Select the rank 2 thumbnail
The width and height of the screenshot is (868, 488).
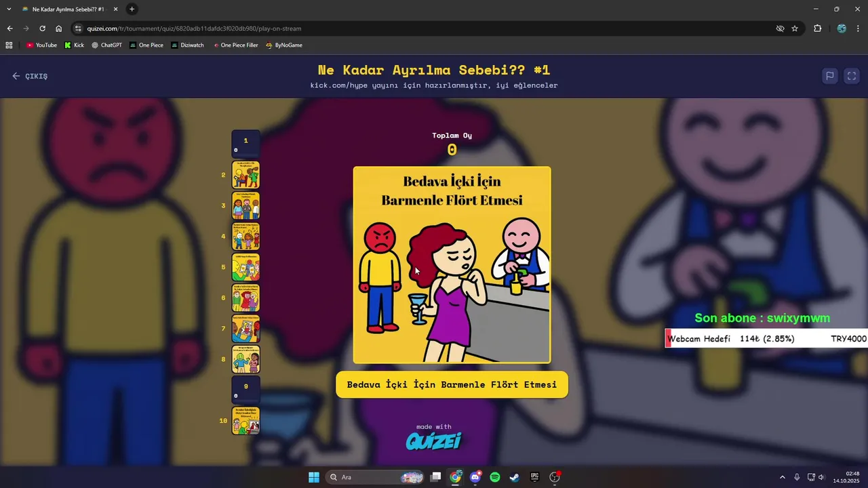point(245,175)
